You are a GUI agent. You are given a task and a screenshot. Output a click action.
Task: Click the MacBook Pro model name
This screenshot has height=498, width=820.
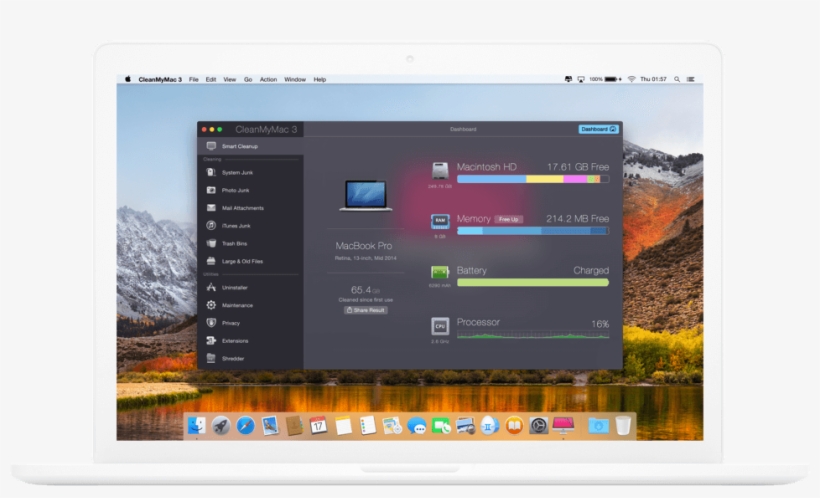(x=364, y=245)
